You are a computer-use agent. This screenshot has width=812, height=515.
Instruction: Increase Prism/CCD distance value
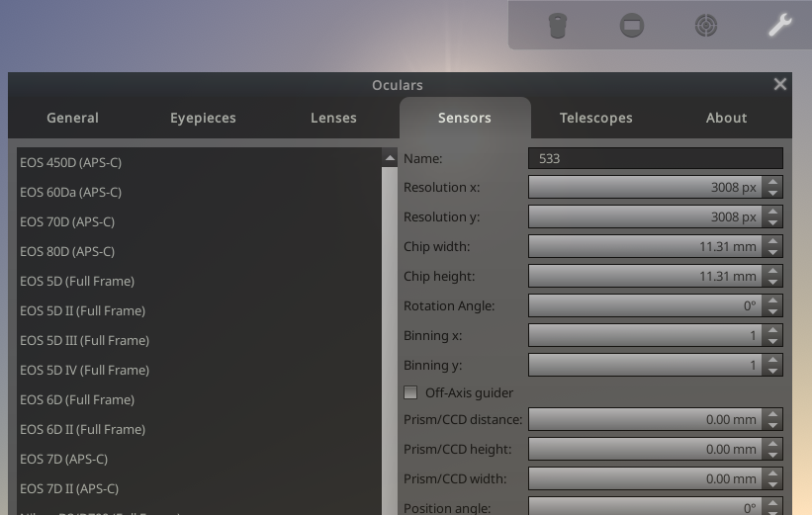pyautogui.click(x=772, y=414)
